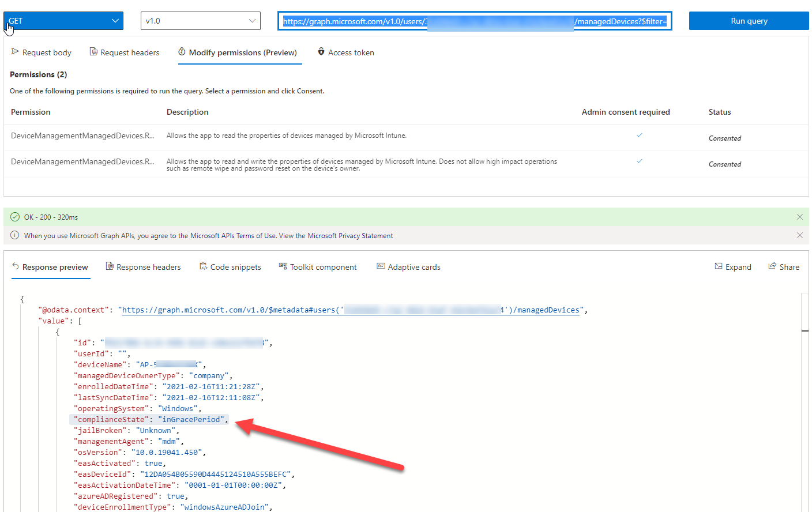Switch to the Request headers tab
Image resolution: width=812 pixels, height=512 pixels.
point(125,52)
